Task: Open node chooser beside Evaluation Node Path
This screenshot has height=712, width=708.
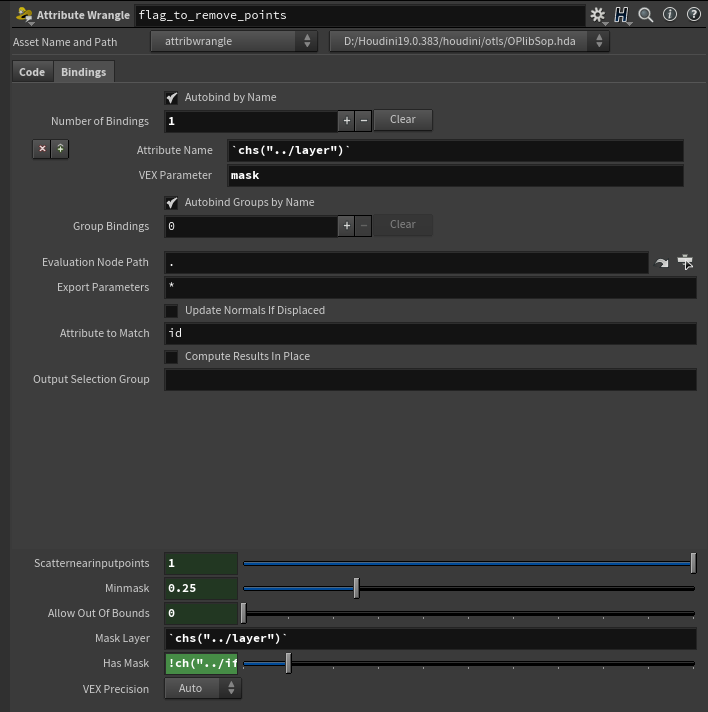Action: click(685, 263)
